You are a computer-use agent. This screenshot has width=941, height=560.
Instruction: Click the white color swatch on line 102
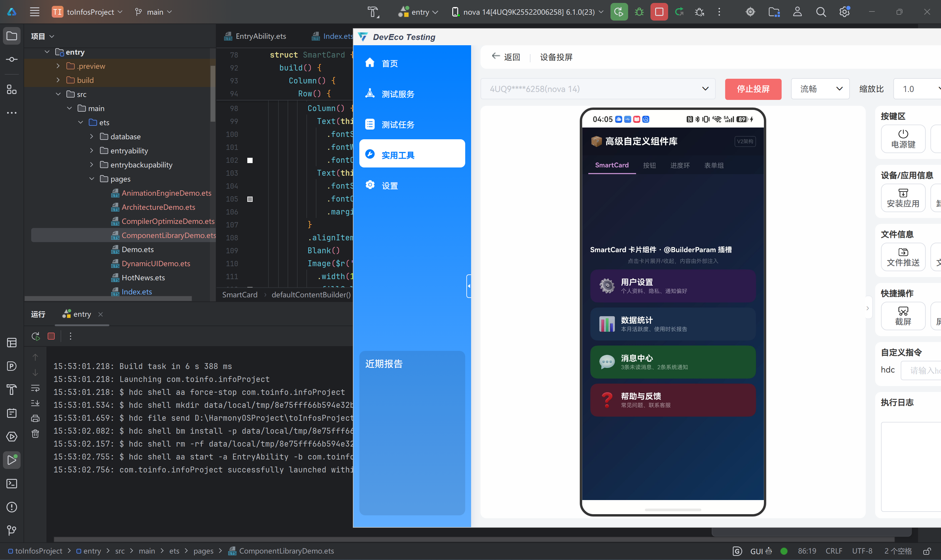(x=250, y=160)
